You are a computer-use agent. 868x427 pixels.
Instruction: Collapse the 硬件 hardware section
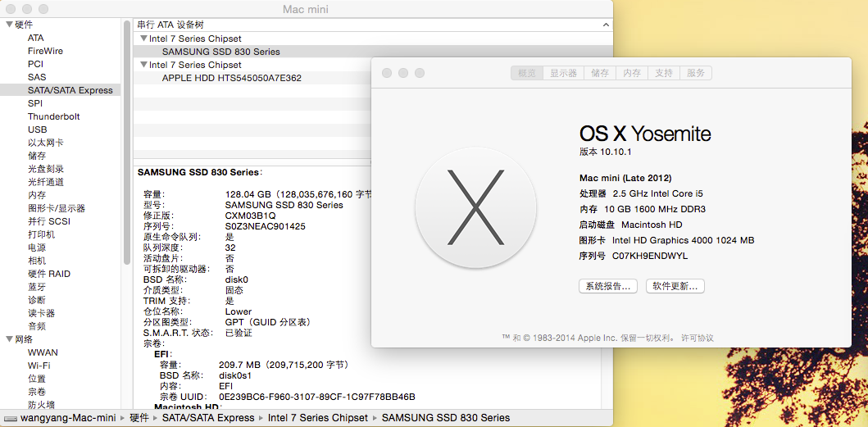9,25
